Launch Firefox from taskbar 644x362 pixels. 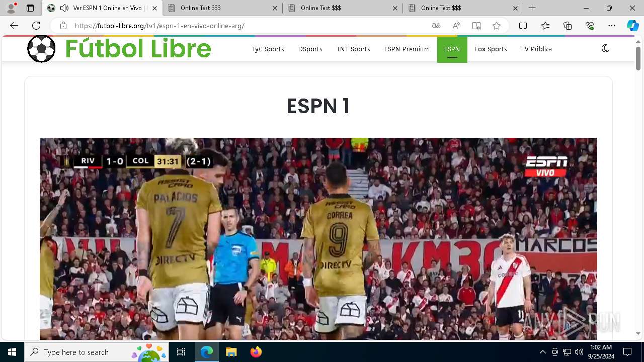point(256,352)
